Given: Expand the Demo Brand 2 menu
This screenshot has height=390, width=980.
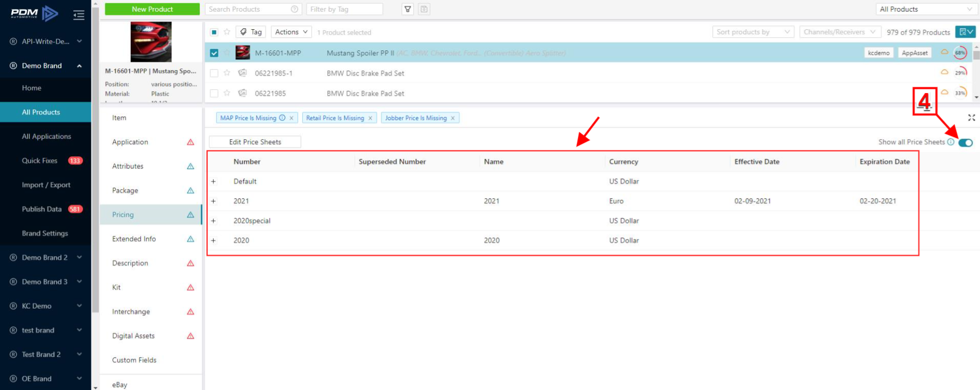Looking at the screenshot, I should 46,257.
